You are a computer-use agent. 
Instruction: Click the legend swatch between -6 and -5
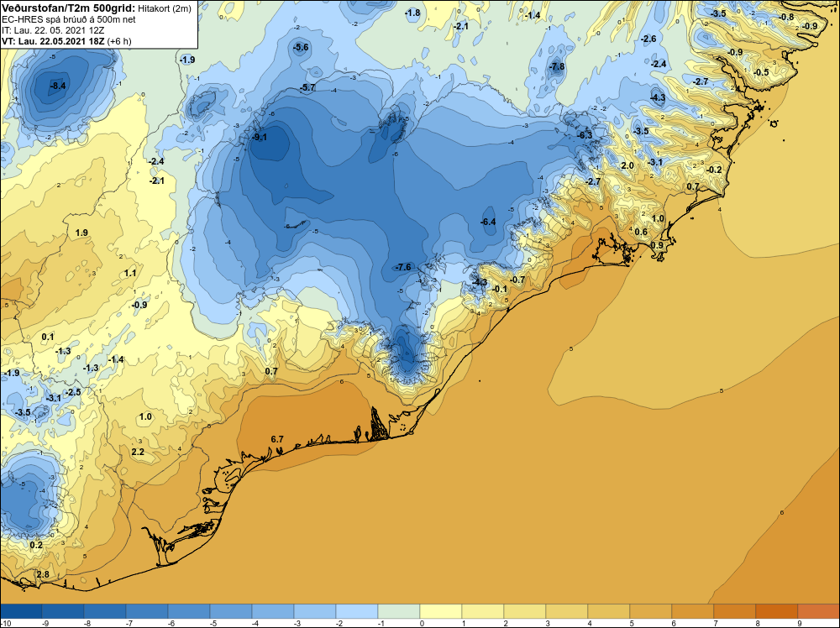(x=188, y=611)
